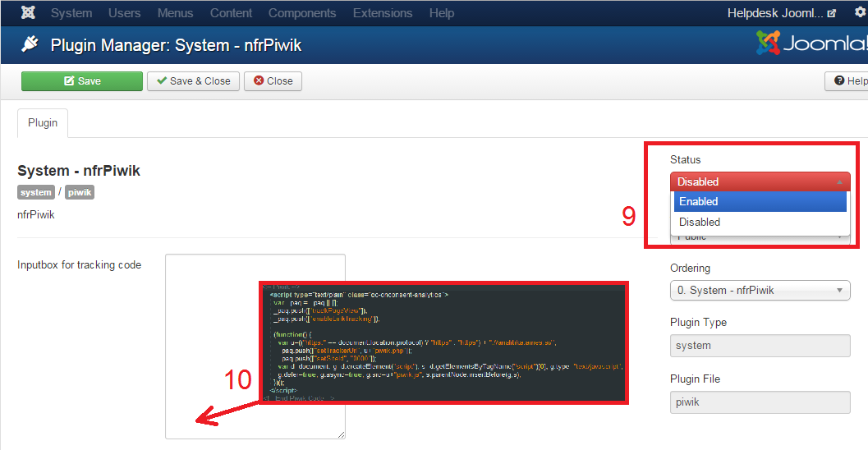Open the System menu

[71, 13]
